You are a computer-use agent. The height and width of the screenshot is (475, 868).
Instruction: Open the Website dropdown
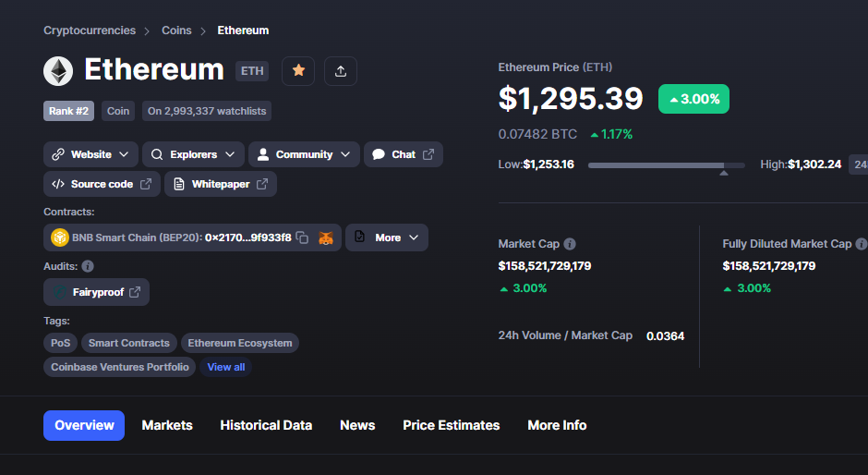[90, 154]
